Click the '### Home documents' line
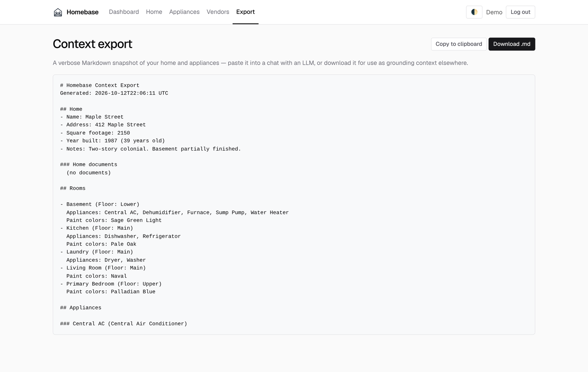 click(x=89, y=164)
